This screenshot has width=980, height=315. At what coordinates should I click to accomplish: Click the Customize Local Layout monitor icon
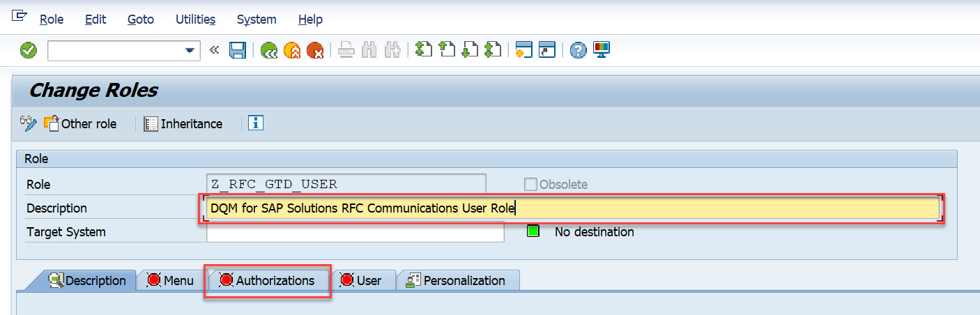tap(601, 50)
